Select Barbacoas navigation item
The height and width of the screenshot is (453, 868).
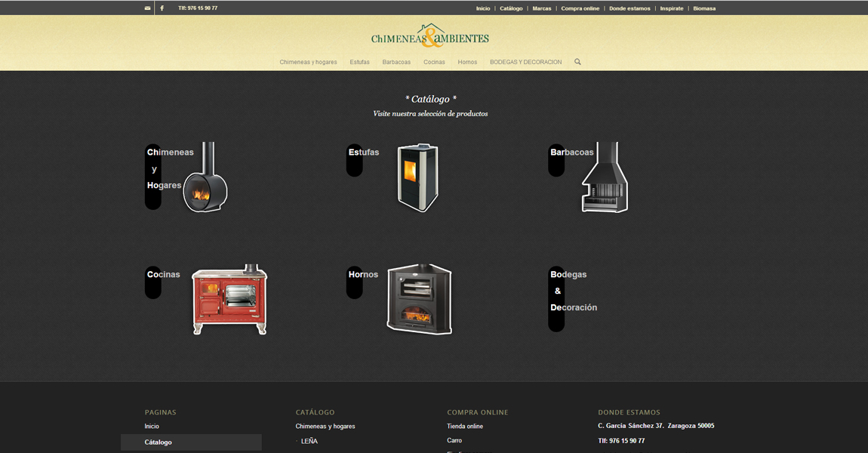[396, 62]
